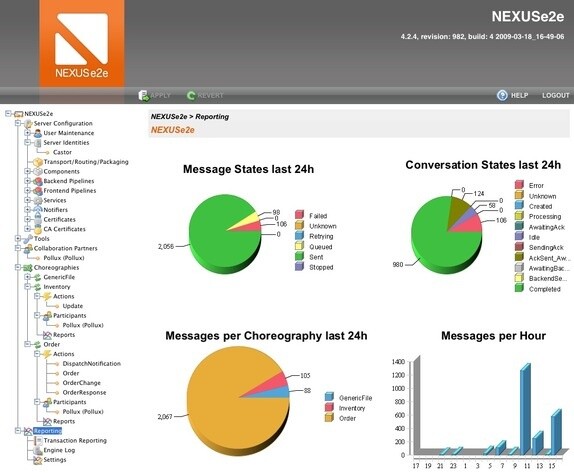
Task: Click the HELP link
Action: (x=519, y=96)
